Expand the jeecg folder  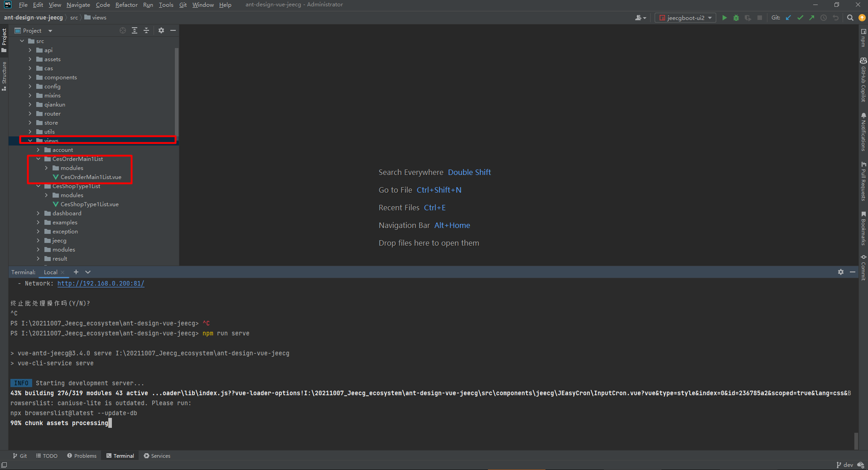(x=38, y=241)
